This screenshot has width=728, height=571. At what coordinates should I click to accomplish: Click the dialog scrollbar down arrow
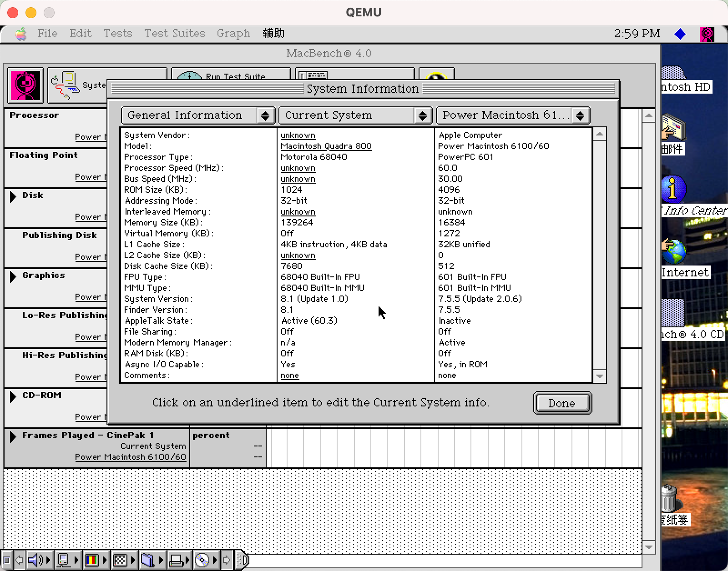click(600, 376)
